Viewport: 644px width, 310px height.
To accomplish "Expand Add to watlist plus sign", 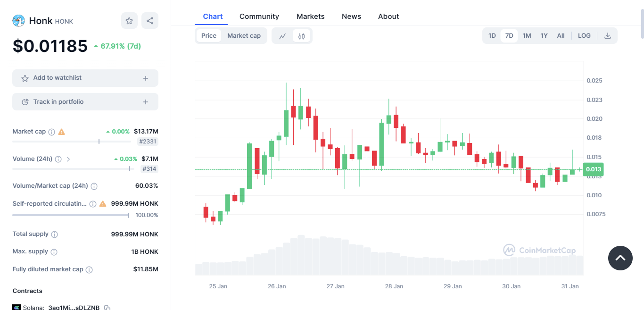I will point(146,78).
